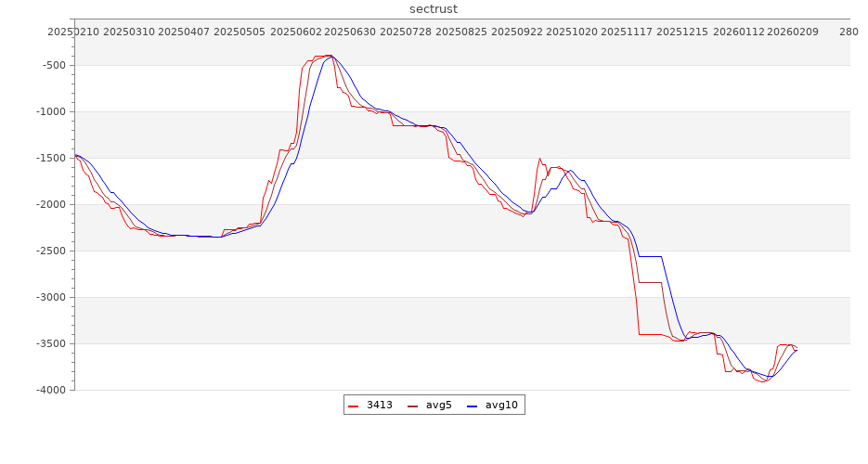
Task: Click the -500 value axis label
Action: (x=51, y=66)
